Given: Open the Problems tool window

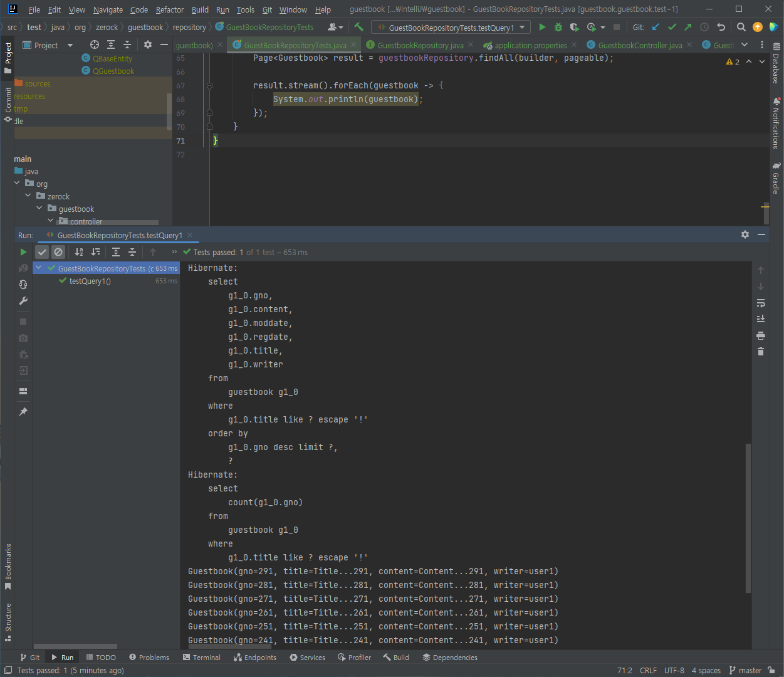Looking at the screenshot, I should pyautogui.click(x=149, y=658).
